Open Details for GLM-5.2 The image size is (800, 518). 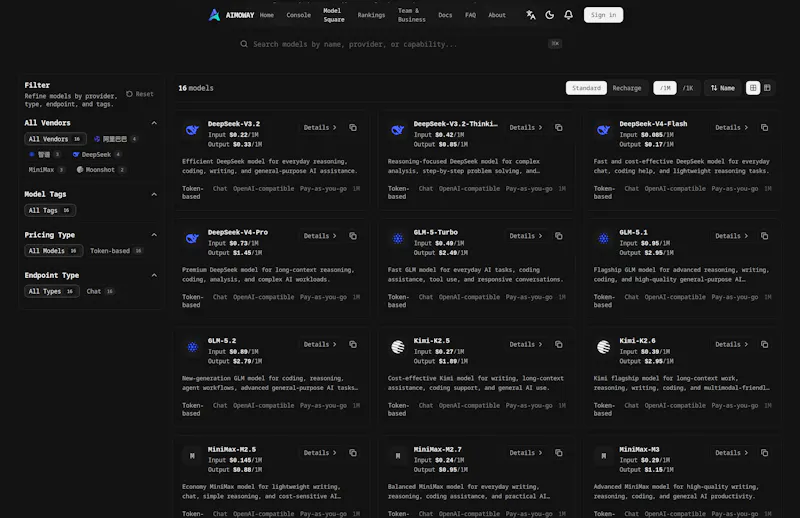pos(320,344)
